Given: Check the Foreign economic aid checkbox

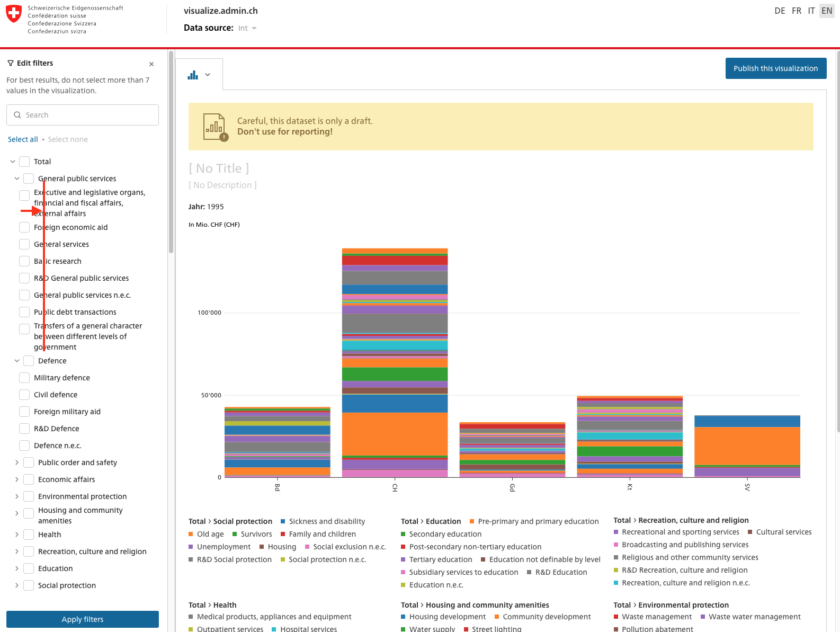Looking at the screenshot, I should click(x=24, y=227).
